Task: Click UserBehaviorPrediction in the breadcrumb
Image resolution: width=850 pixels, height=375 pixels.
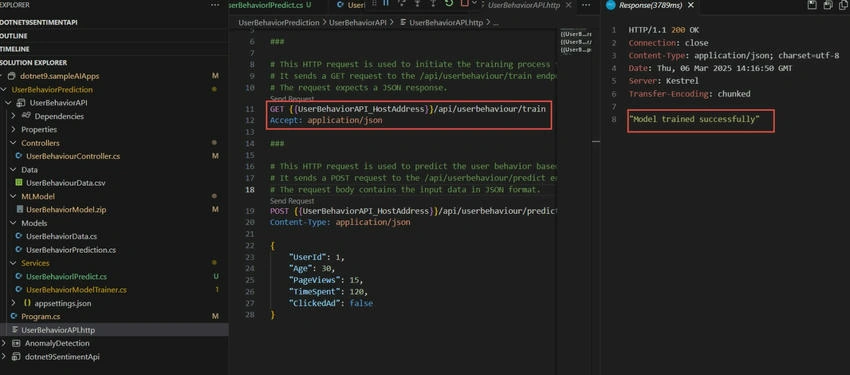Action: point(279,22)
